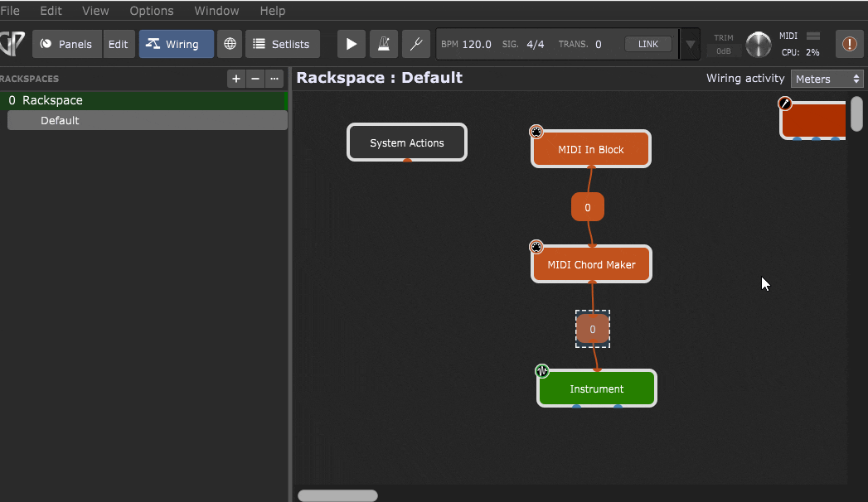Add a new rackspace with plus button

pos(236,79)
